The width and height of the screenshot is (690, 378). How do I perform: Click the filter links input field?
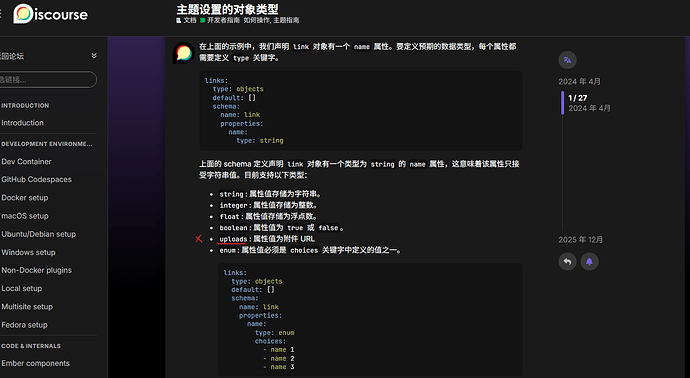pyautogui.click(x=48, y=80)
